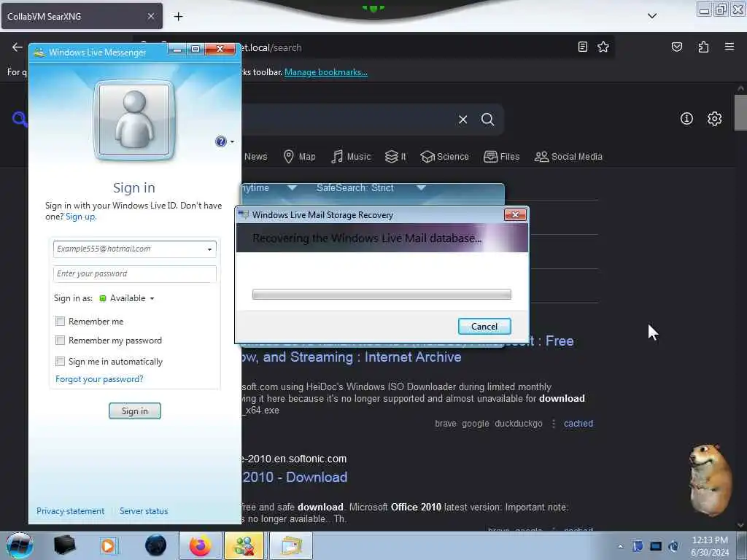Focus the Enter your password field
This screenshot has height=560, width=747.
pyautogui.click(x=135, y=274)
